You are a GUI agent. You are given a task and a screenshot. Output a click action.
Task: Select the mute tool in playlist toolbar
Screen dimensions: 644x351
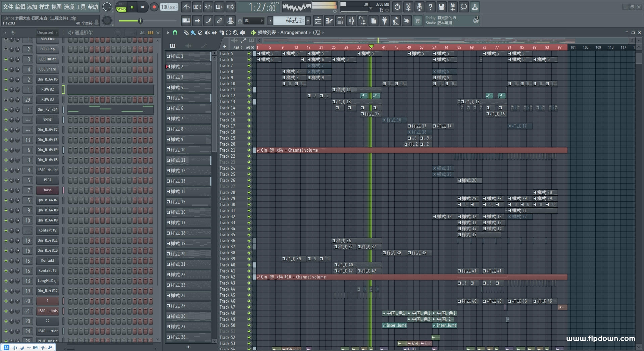tap(207, 33)
